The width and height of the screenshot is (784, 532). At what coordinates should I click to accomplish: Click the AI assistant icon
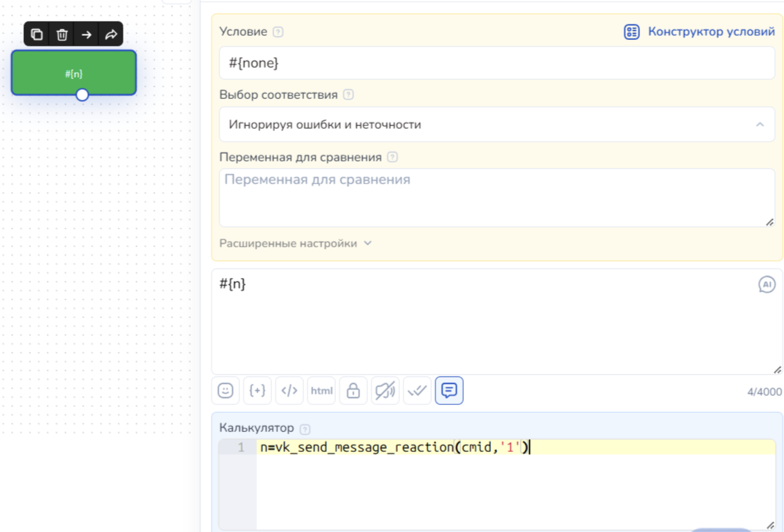tap(767, 285)
